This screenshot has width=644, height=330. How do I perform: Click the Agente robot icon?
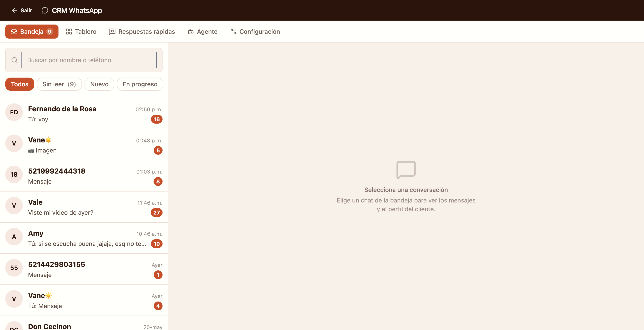pyautogui.click(x=191, y=32)
